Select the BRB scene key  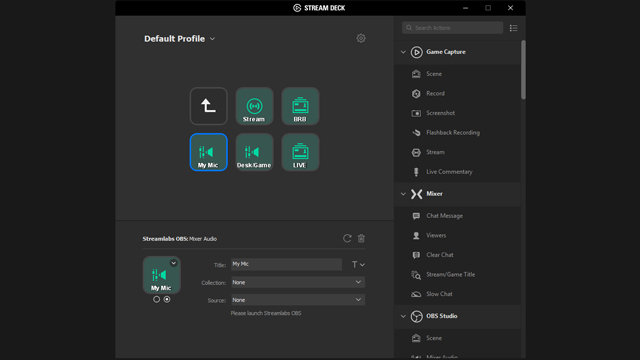tap(300, 106)
